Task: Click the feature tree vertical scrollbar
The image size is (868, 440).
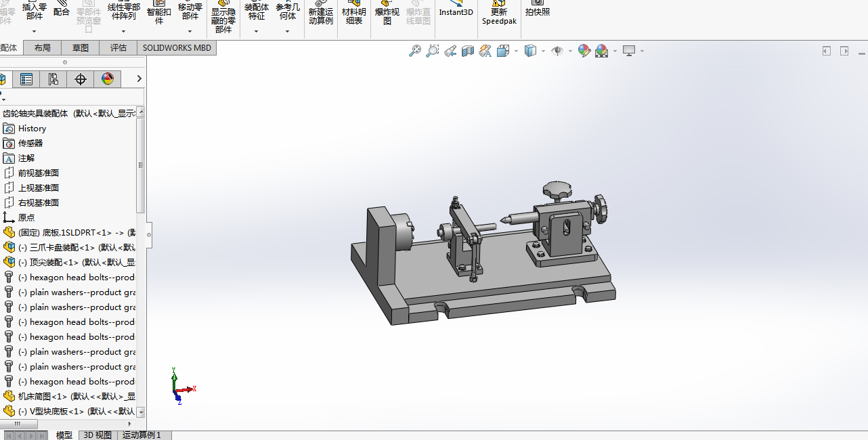Action: [141, 164]
